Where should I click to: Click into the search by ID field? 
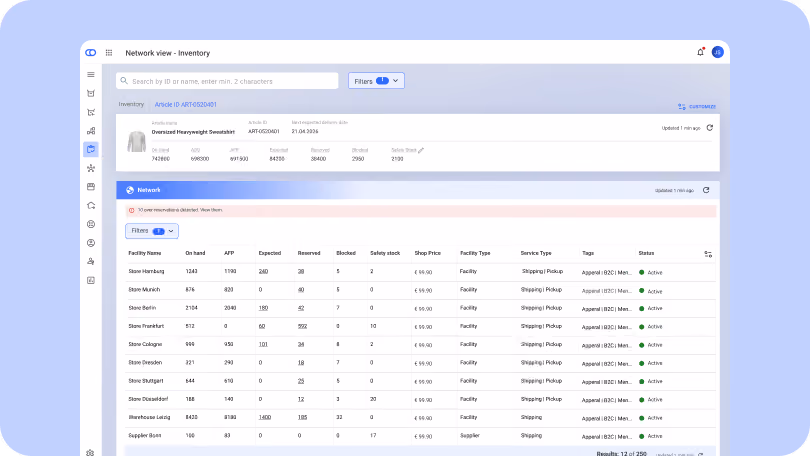coord(227,81)
